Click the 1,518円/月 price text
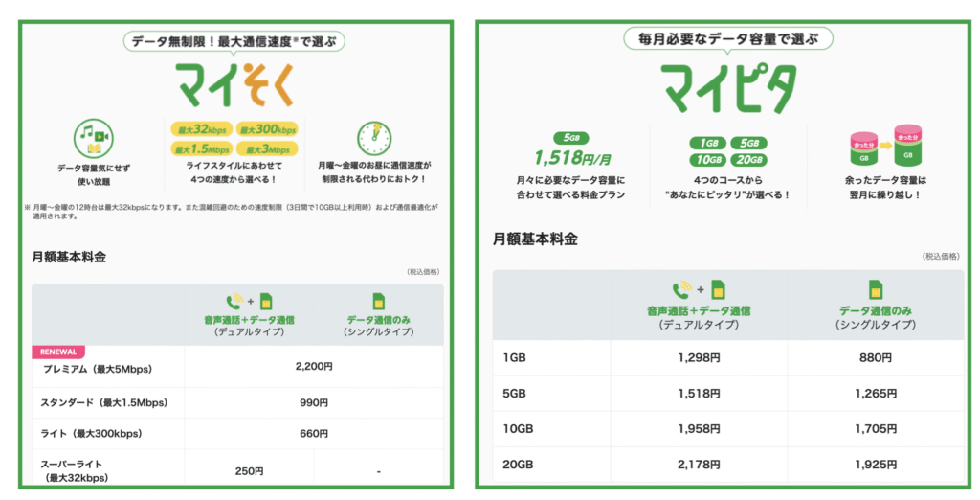 tap(572, 158)
